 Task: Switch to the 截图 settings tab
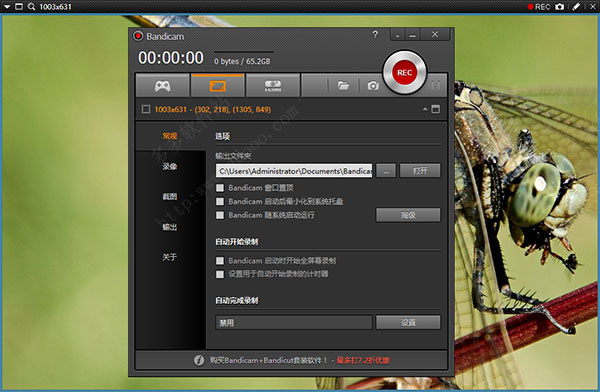(x=170, y=196)
